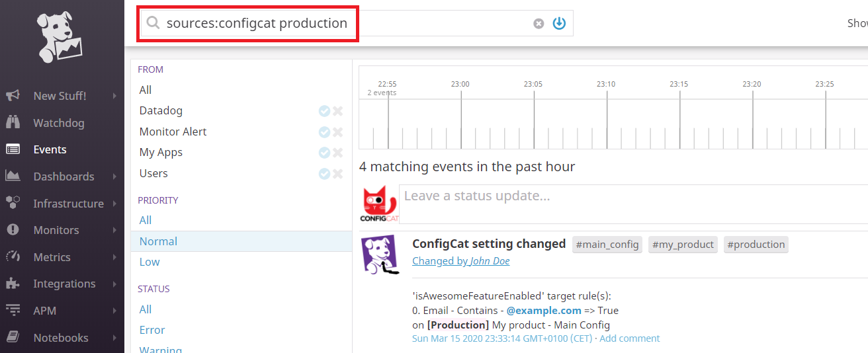
Task: Expand the Infrastructure submenu arrow
Action: point(114,204)
